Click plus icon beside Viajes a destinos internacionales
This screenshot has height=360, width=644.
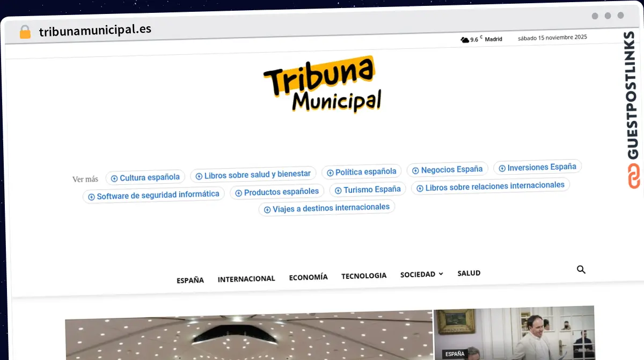267,210
